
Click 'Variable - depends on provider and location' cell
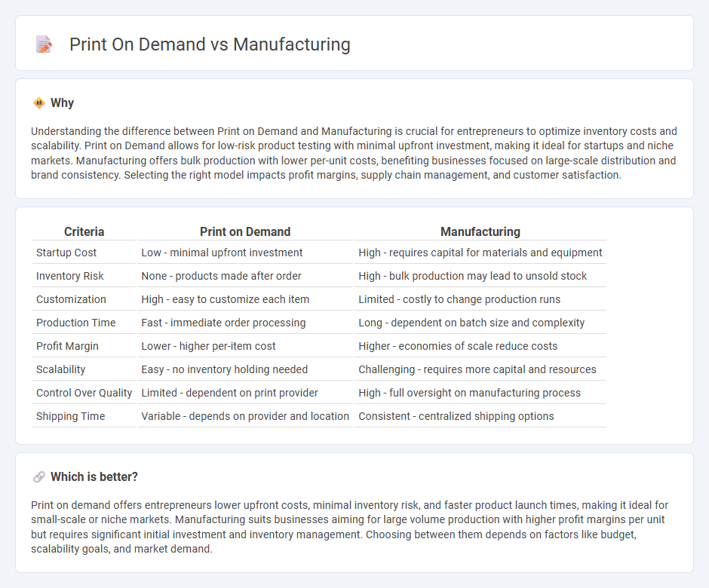coord(245,416)
